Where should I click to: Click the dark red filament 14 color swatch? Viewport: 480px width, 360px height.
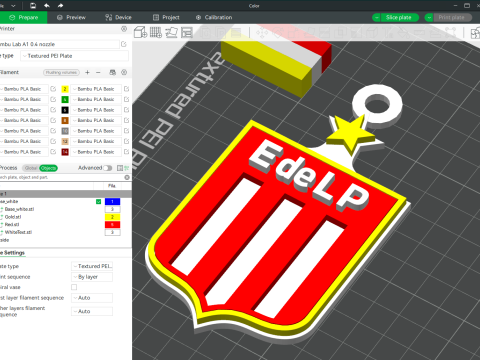click(x=65, y=152)
